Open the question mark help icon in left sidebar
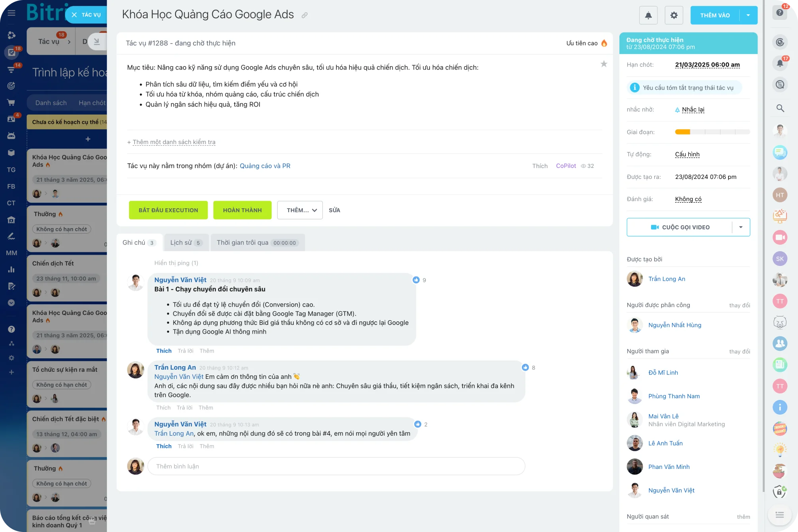The width and height of the screenshot is (798, 532). click(12, 329)
